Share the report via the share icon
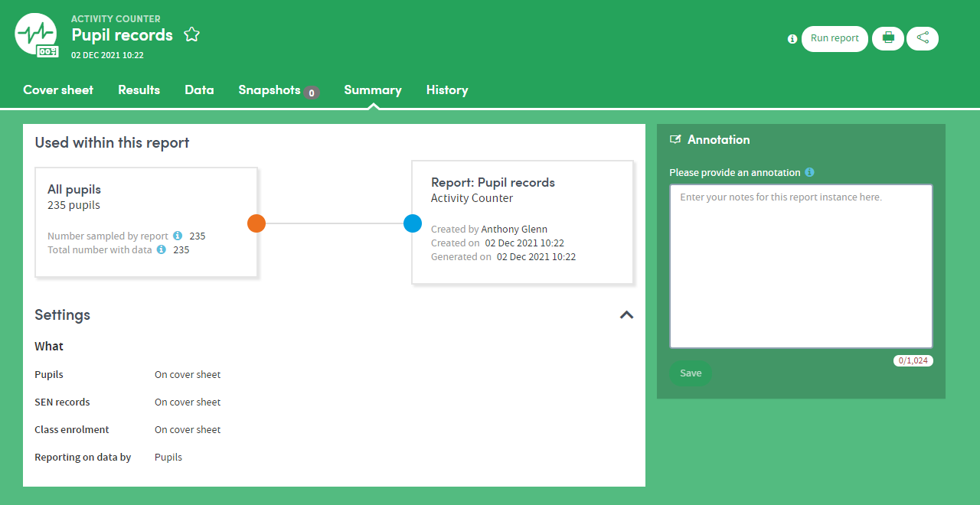The image size is (980, 505). (x=923, y=38)
